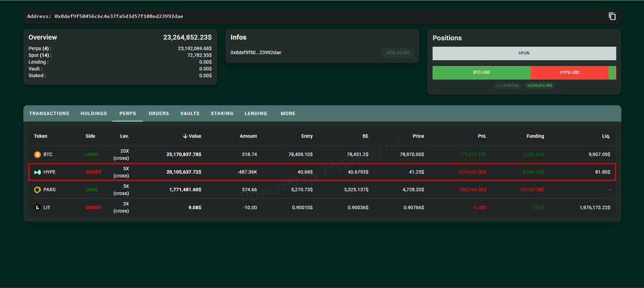Click the +6,836,672.58$ profit badge
644x288 pixels.
click(539, 86)
